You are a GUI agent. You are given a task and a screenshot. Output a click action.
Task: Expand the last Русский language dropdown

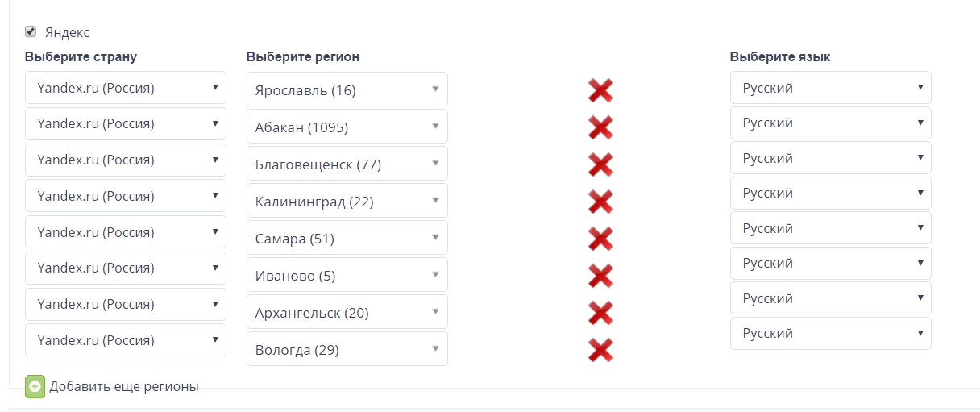[830, 333]
